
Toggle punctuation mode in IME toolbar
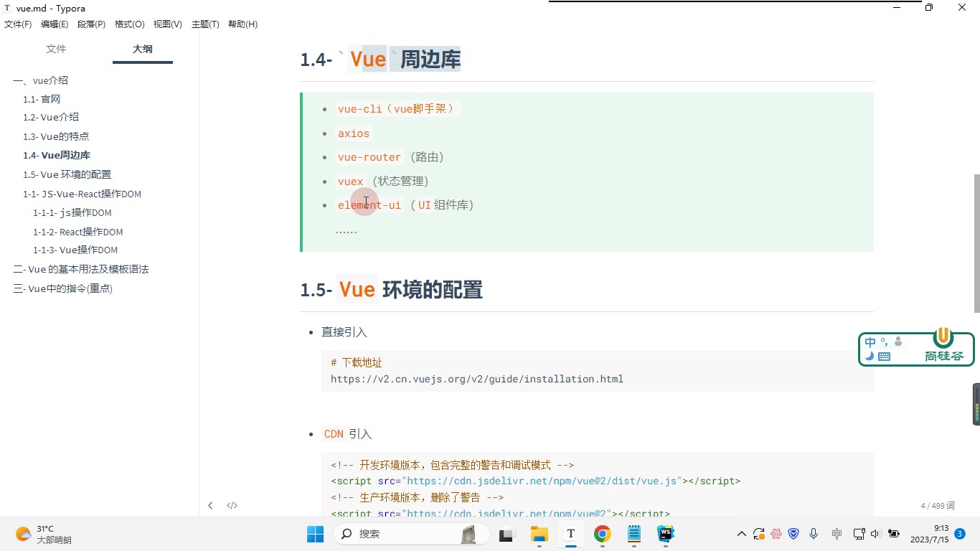point(884,342)
